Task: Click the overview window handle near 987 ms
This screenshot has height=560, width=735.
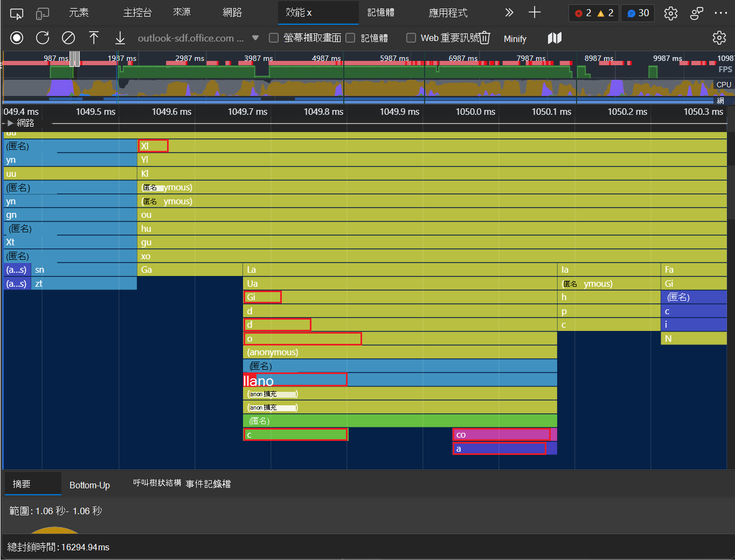Action: (74, 59)
